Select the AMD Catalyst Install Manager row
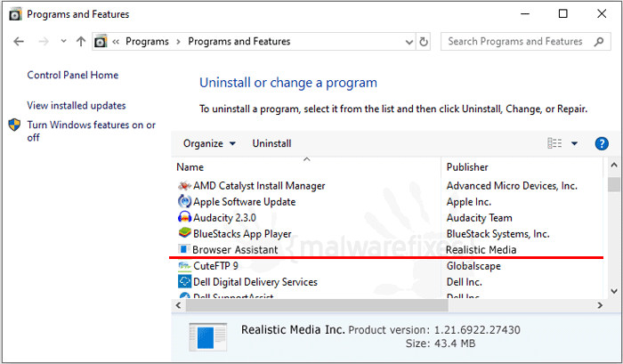623x364 pixels. [387, 186]
